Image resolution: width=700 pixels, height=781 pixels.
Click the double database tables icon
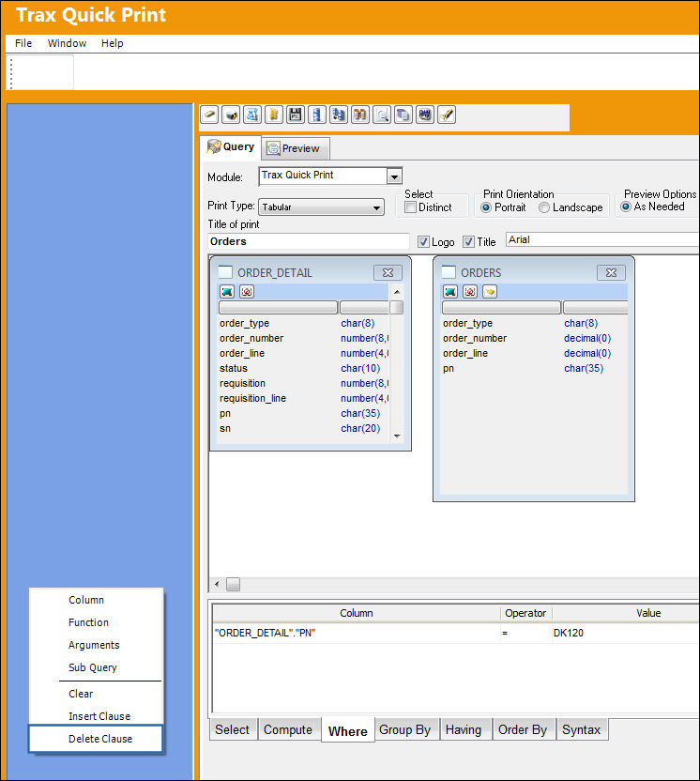(x=339, y=115)
